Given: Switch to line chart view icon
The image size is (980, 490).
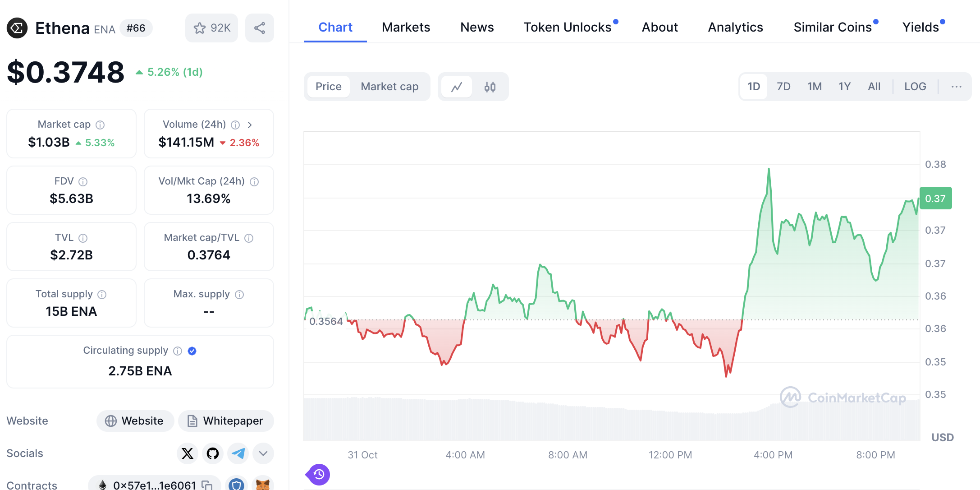Looking at the screenshot, I should pyautogui.click(x=457, y=87).
